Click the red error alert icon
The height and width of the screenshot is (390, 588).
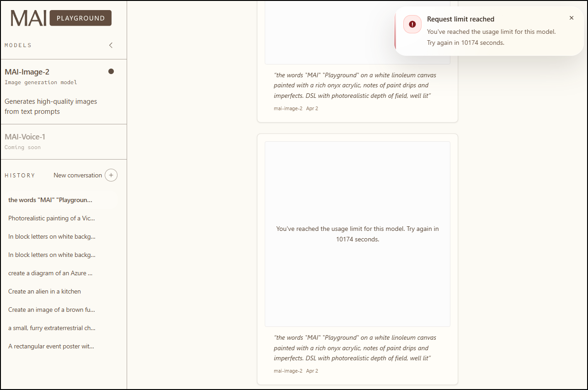[412, 24]
